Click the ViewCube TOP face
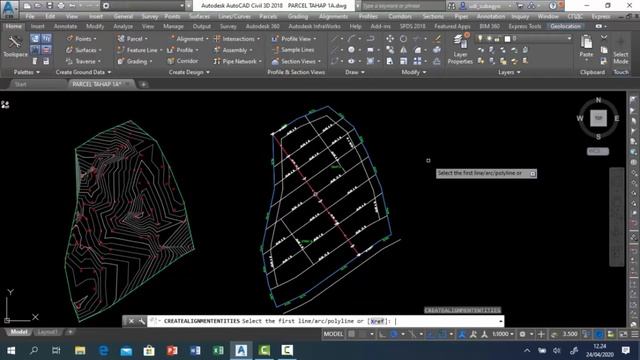Image resolution: width=640 pixels, height=360 pixels. [x=598, y=118]
